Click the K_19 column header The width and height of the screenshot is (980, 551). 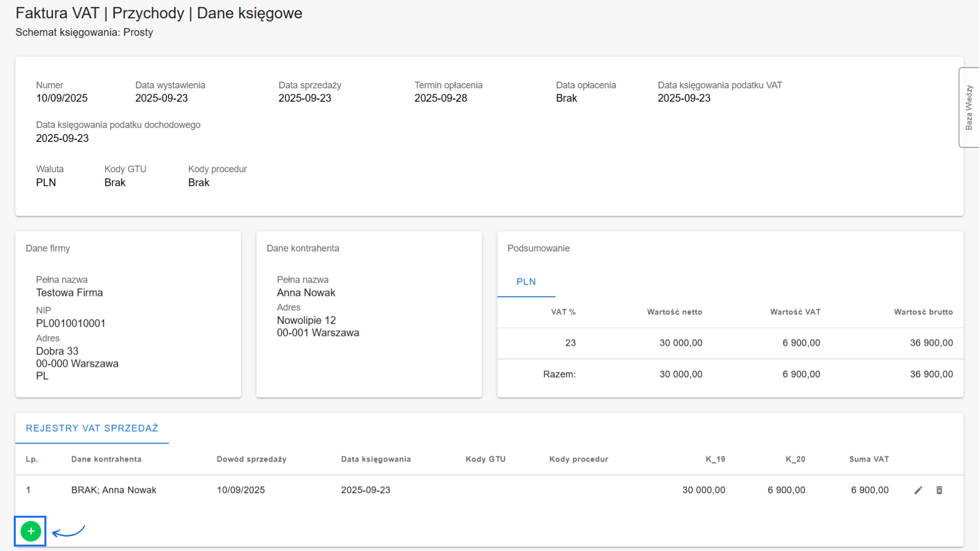[715, 459]
